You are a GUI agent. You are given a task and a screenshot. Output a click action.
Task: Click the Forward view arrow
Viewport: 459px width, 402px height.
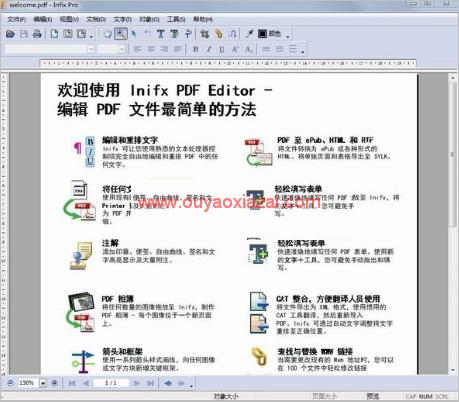pos(181,383)
